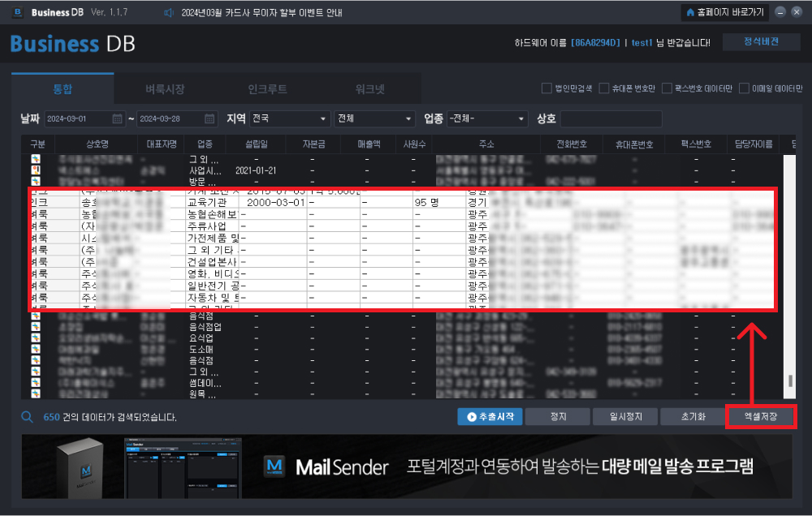
Task: Click the 대표자명 column header
Action: [x=162, y=144]
